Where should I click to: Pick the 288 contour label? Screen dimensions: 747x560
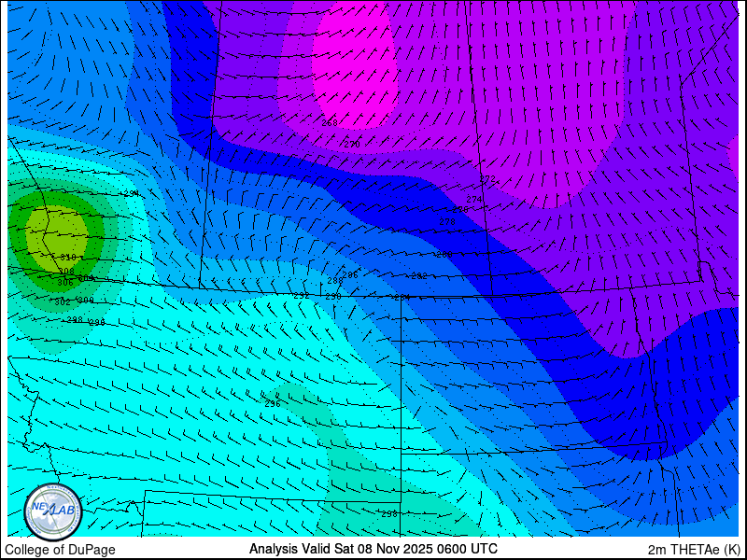click(x=335, y=281)
